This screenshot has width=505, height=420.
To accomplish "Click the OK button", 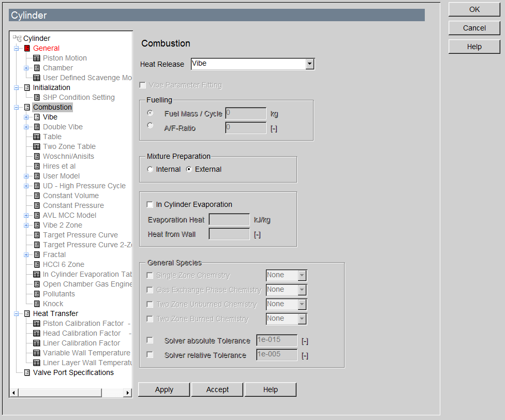I will (474, 10).
